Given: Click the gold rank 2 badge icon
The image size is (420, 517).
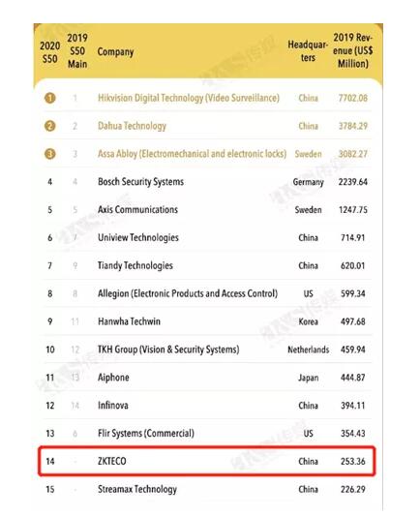Looking at the screenshot, I should [49, 126].
